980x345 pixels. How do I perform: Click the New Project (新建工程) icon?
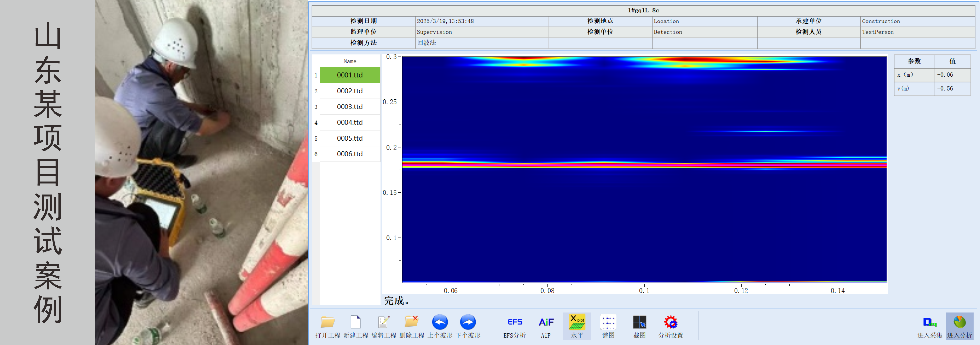[x=355, y=323]
